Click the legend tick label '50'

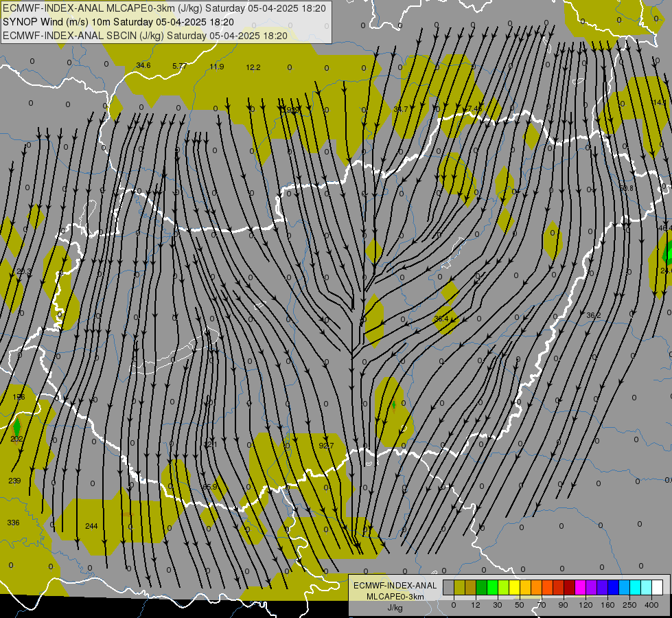(x=520, y=605)
